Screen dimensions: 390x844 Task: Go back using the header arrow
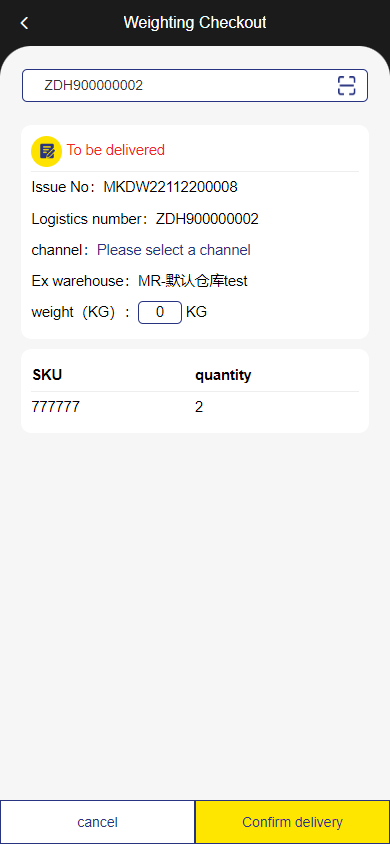(x=24, y=23)
